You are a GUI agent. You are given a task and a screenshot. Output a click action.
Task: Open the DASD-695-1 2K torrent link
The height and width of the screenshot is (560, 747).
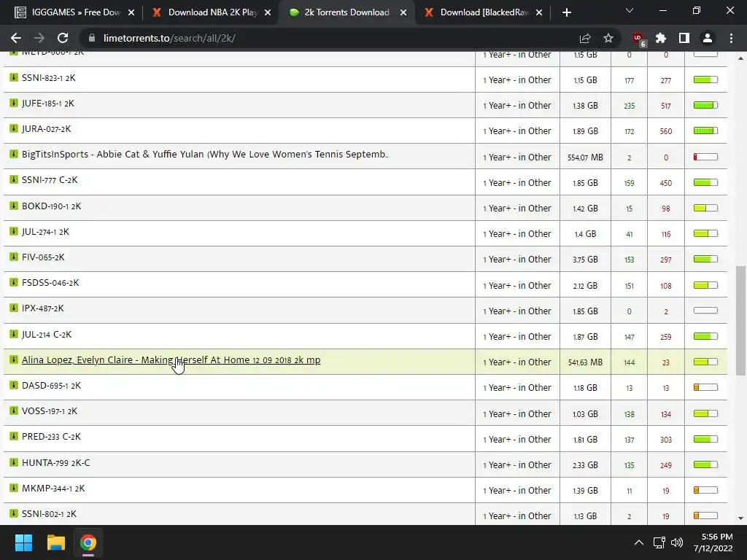point(52,386)
